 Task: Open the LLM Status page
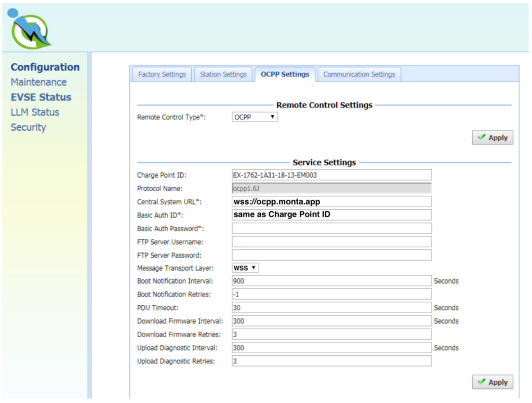(x=35, y=112)
